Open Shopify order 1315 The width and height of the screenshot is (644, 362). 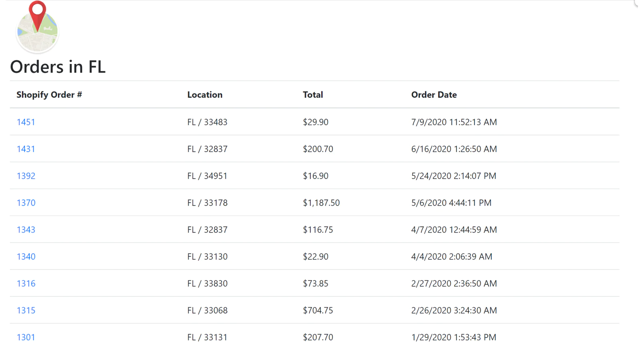point(26,311)
